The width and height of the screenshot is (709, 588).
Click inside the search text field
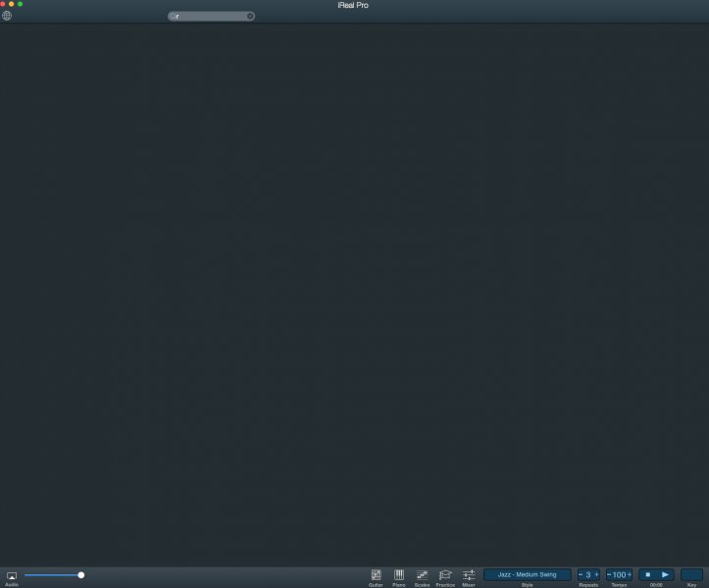pos(211,17)
